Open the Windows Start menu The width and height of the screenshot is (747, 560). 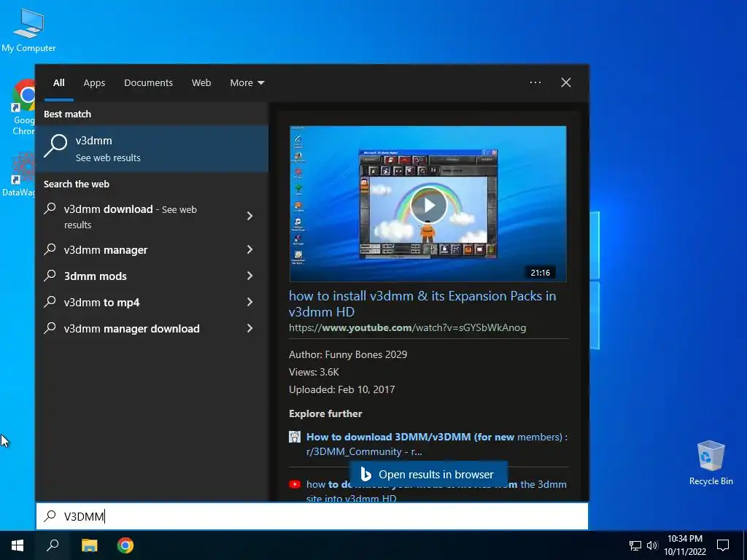(x=18, y=545)
